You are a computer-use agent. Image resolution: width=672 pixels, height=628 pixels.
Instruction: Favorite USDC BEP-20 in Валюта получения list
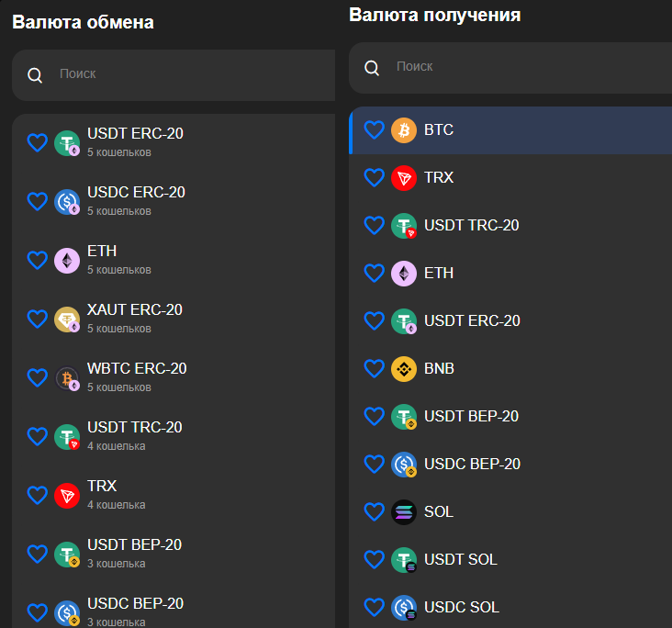pos(375,464)
